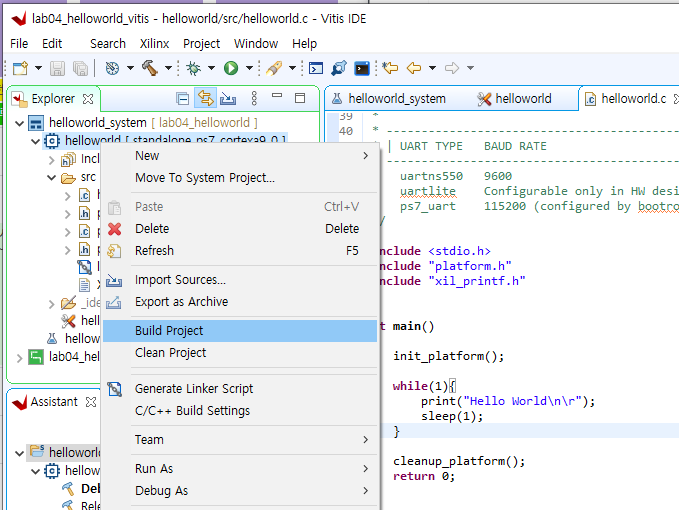The image size is (679, 510).
Task: Click the Back navigation arrow icon
Action: click(414, 68)
